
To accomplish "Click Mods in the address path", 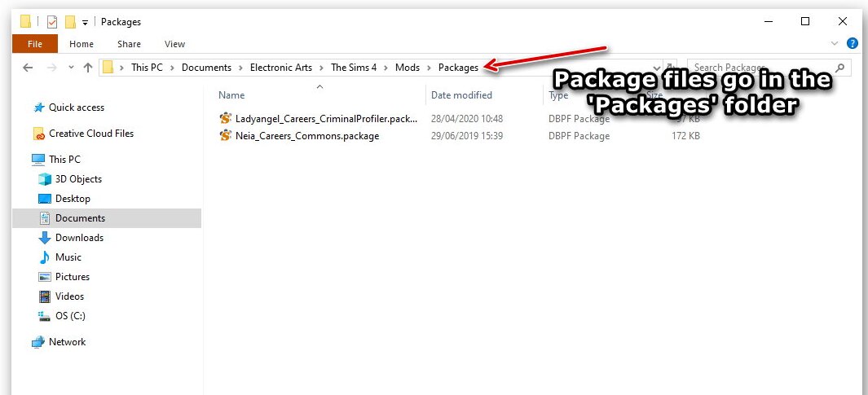I will 407,68.
